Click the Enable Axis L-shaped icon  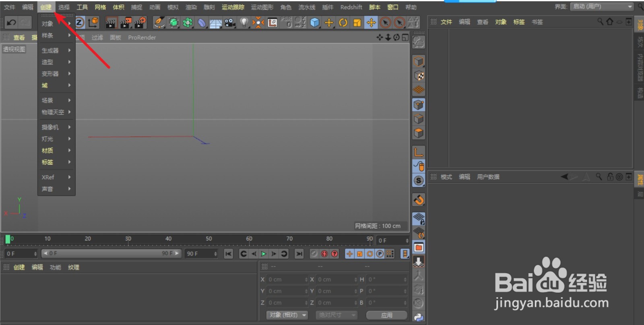[419, 152]
